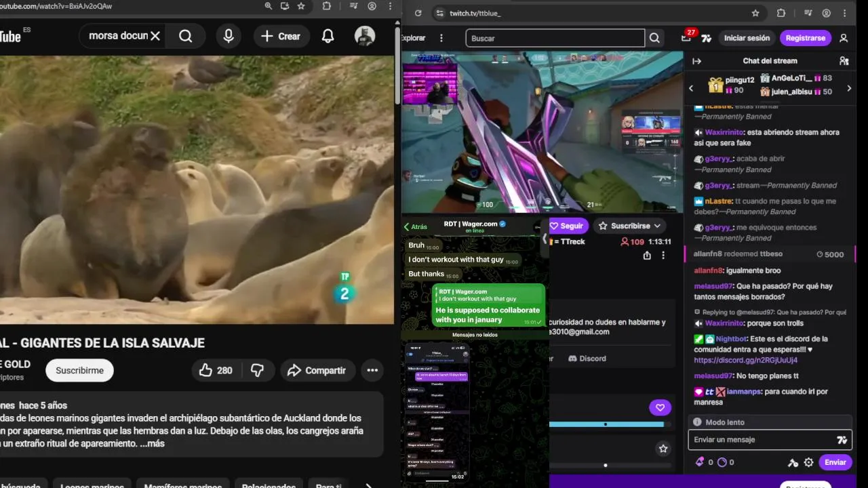Image resolution: width=868 pixels, height=488 pixels.
Task: Open the phone screenshot thumbnail in WhatsApp chat
Action: pyautogui.click(x=437, y=412)
